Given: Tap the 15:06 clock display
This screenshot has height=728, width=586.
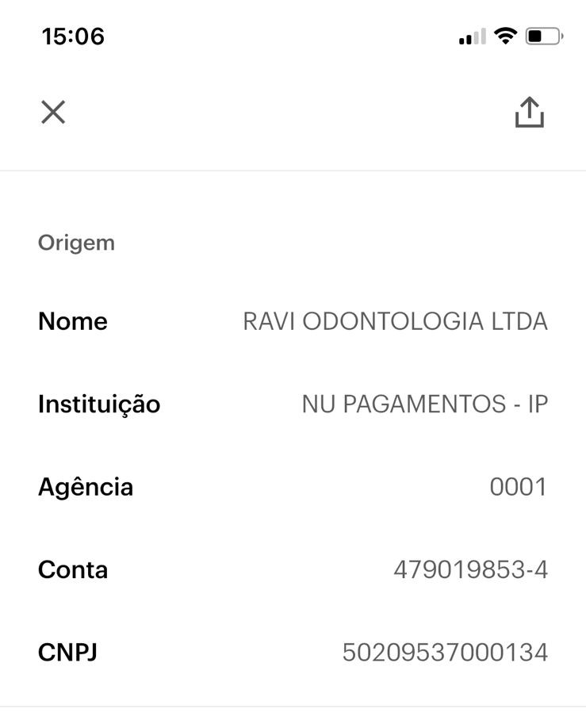Looking at the screenshot, I should 73,36.
